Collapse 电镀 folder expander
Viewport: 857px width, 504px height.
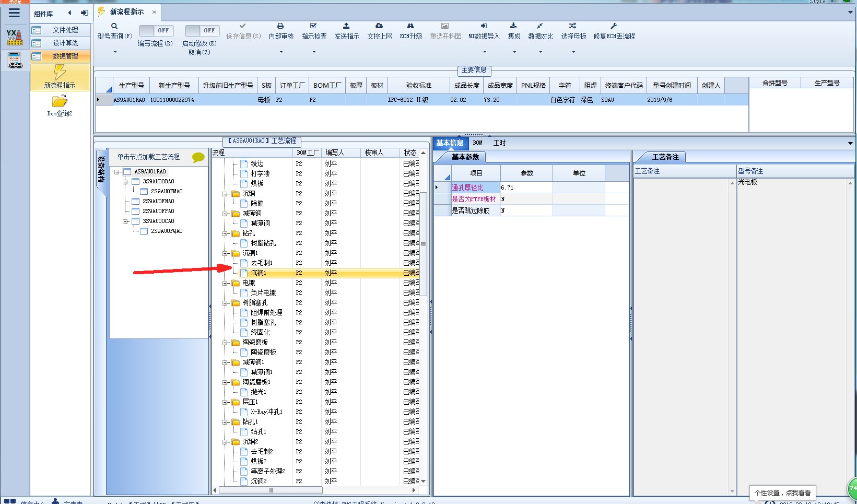click(225, 283)
